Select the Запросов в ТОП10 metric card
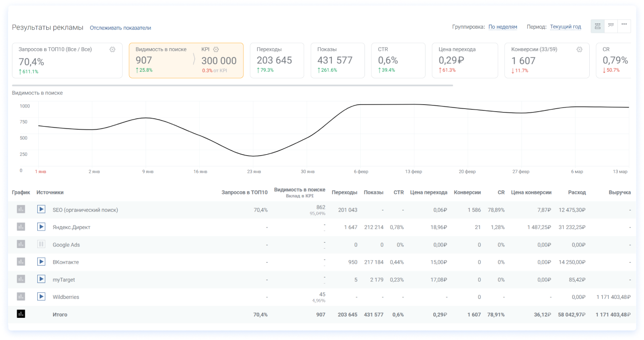The width and height of the screenshot is (644, 340). 67,60
